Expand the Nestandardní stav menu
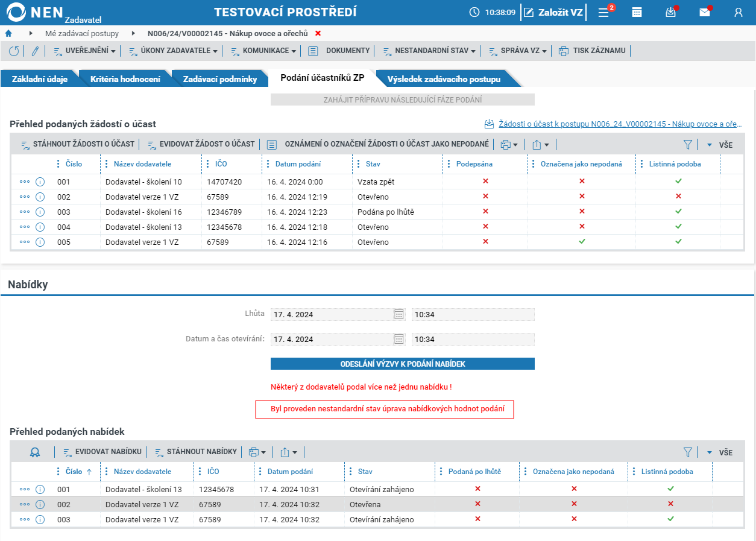756x541 pixels. coord(429,51)
